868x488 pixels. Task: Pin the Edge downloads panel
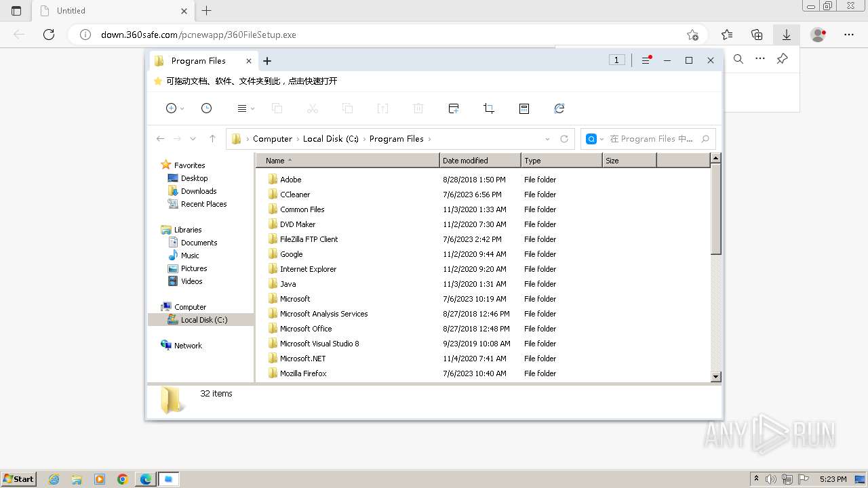click(782, 59)
